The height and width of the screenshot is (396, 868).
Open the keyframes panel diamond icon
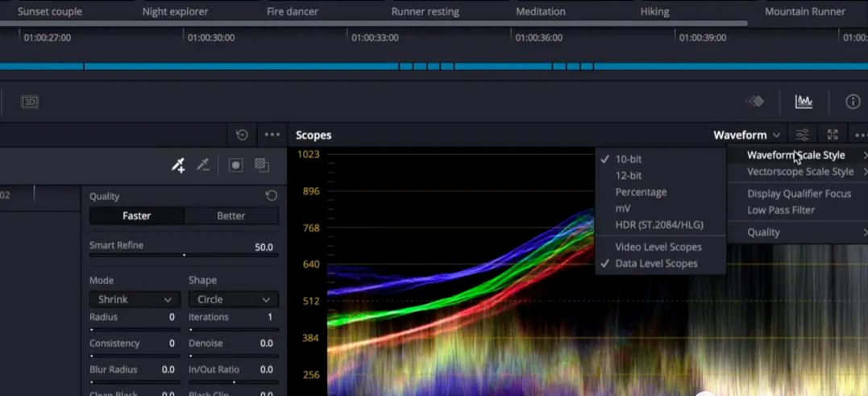(x=754, y=102)
